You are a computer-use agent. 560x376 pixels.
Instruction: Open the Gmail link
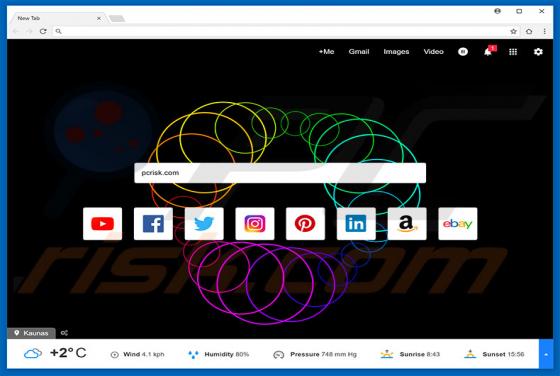359,52
